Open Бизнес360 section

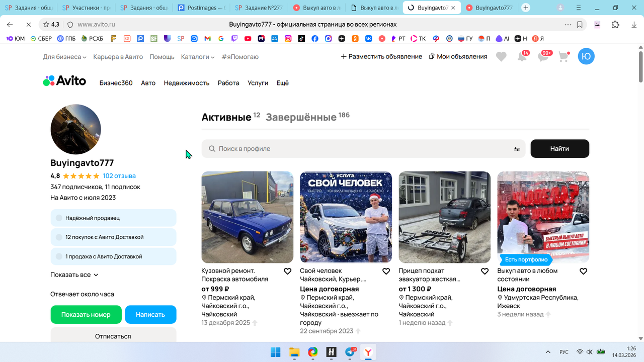point(116,83)
